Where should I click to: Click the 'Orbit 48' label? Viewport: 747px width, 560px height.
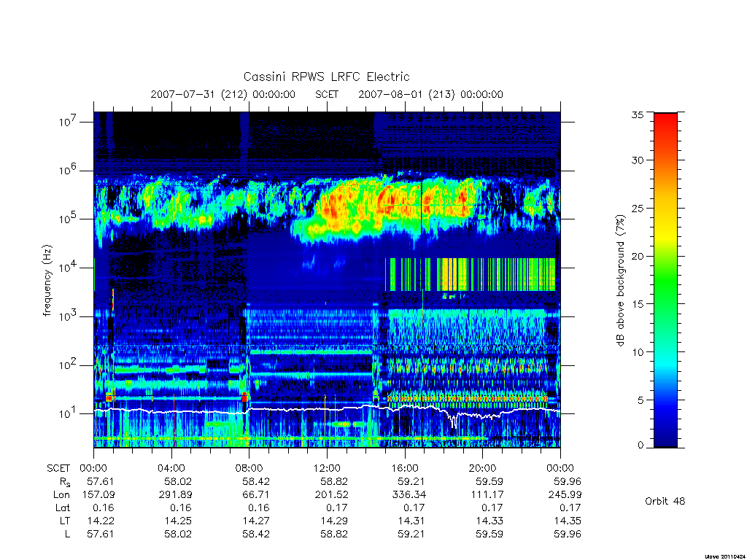click(665, 501)
